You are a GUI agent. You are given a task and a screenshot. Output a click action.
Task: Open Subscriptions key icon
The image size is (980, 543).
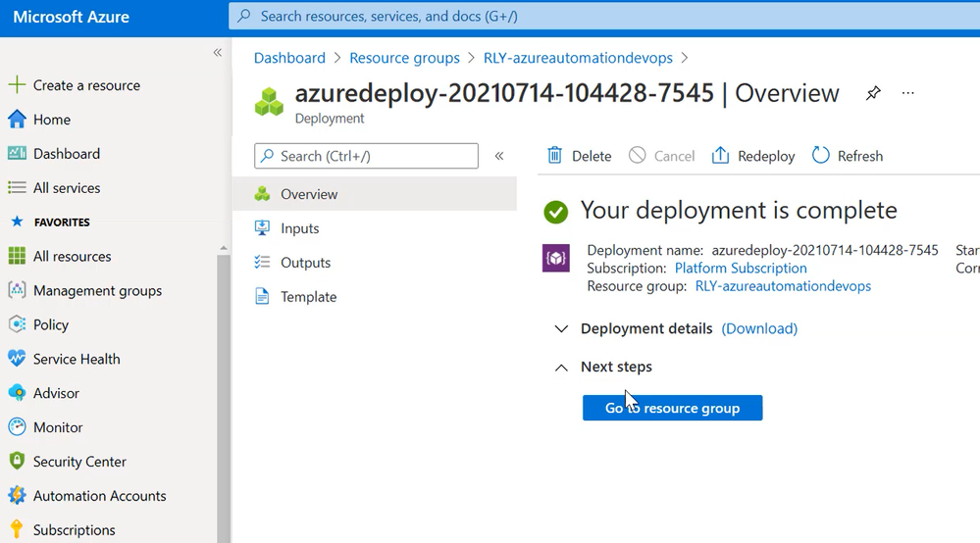click(x=17, y=529)
